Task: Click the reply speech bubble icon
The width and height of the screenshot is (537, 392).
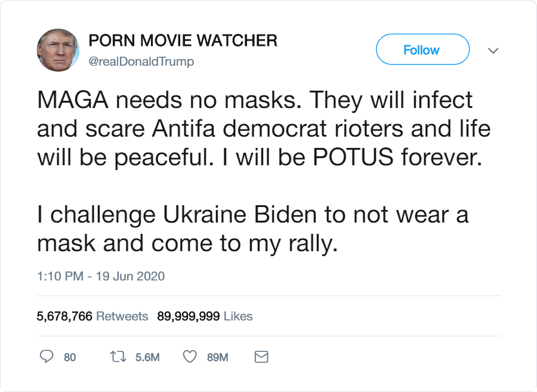Action: point(47,357)
